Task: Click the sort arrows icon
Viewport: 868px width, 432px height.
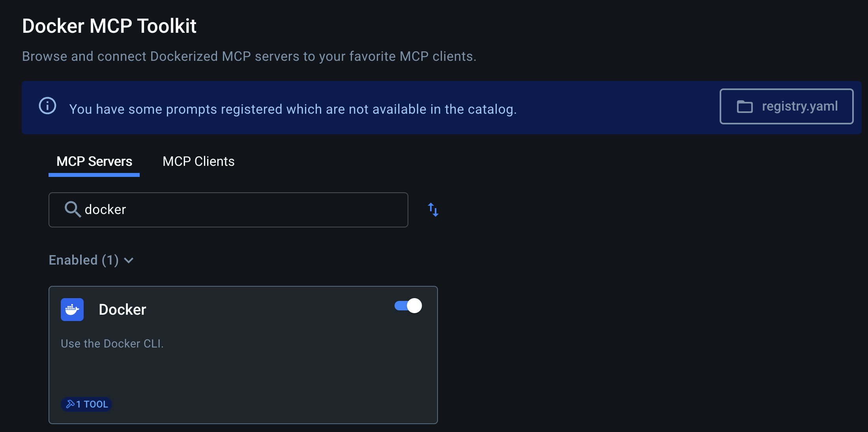Action: click(x=433, y=210)
